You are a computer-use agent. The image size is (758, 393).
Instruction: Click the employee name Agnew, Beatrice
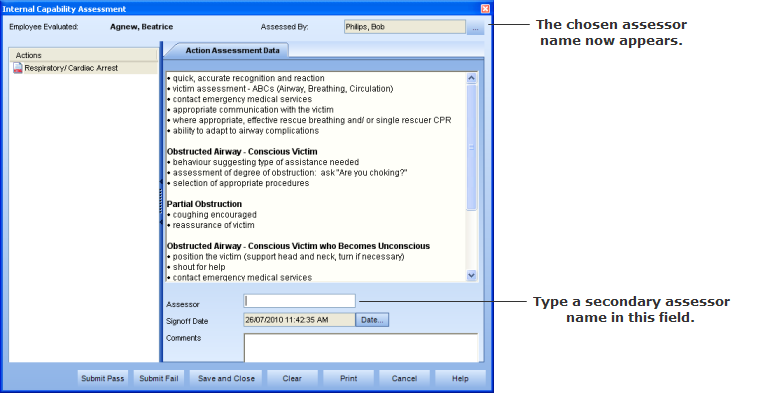pyautogui.click(x=141, y=27)
